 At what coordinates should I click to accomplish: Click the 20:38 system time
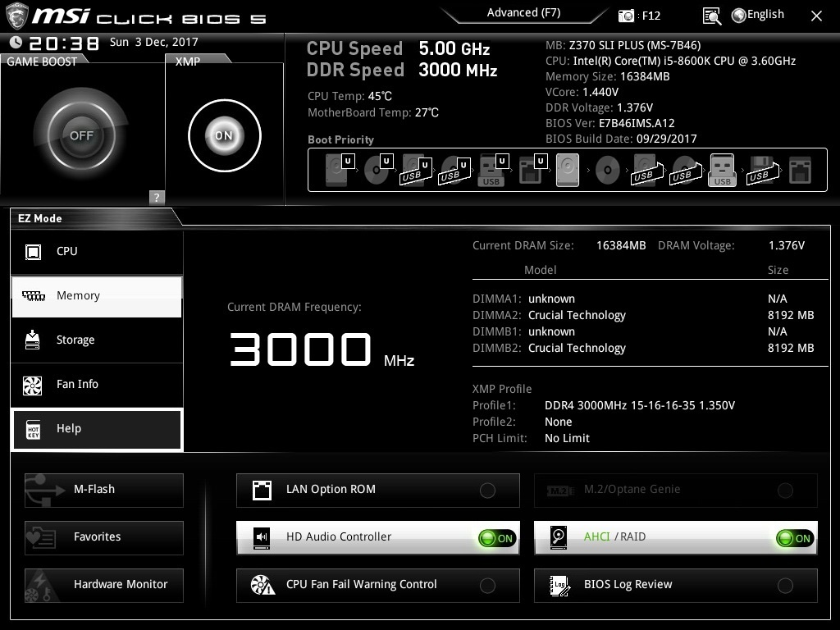(x=64, y=43)
